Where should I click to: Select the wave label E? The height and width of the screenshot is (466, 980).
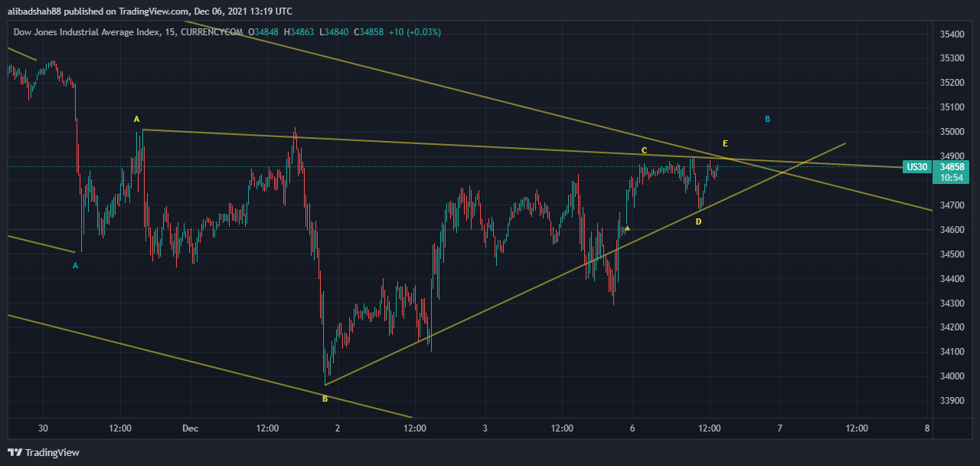[x=725, y=143]
